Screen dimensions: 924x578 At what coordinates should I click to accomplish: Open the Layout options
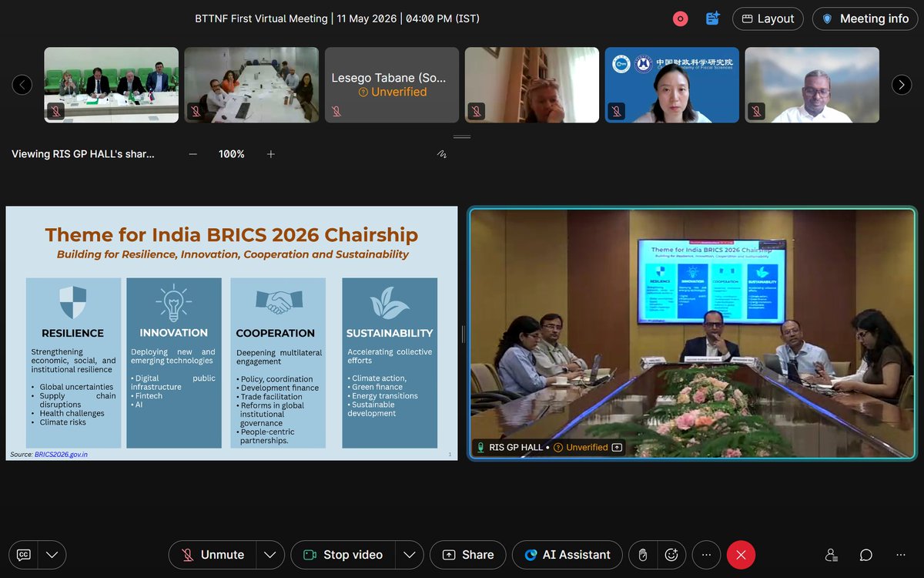768,18
